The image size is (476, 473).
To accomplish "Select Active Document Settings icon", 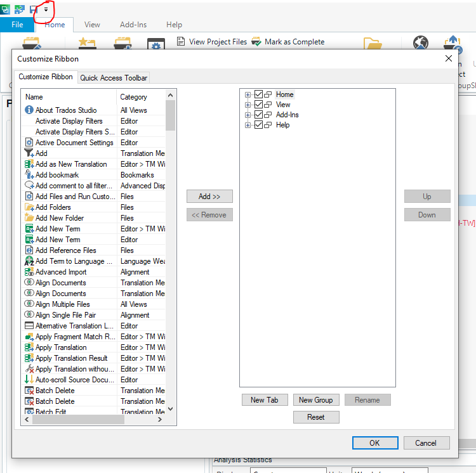I will pos(29,142).
